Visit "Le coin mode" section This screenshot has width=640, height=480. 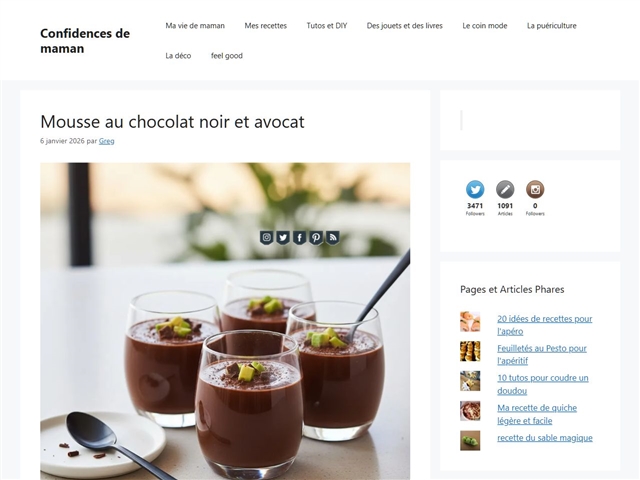point(485,26)
